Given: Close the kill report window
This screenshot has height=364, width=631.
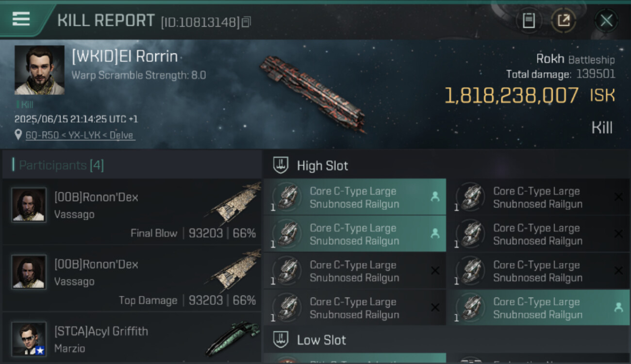Looking at the screenshot, I should pos(606,20).
